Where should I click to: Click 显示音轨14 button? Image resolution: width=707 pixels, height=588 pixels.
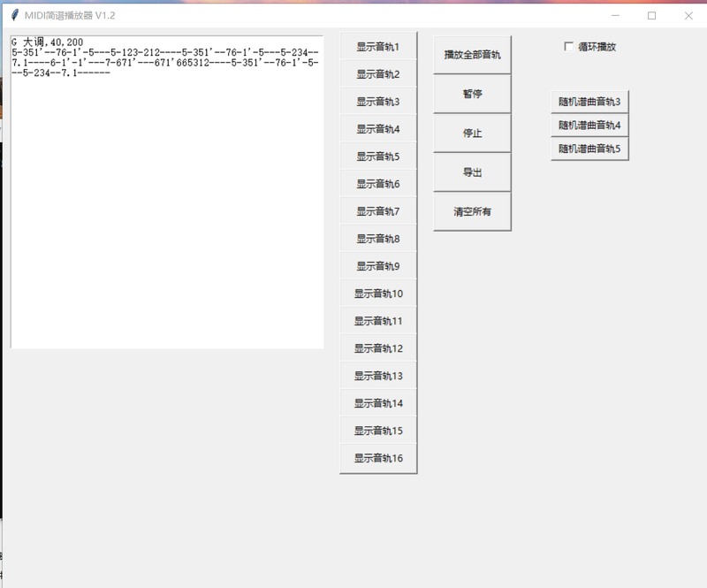pyautogui.click(x=378, y=403)
